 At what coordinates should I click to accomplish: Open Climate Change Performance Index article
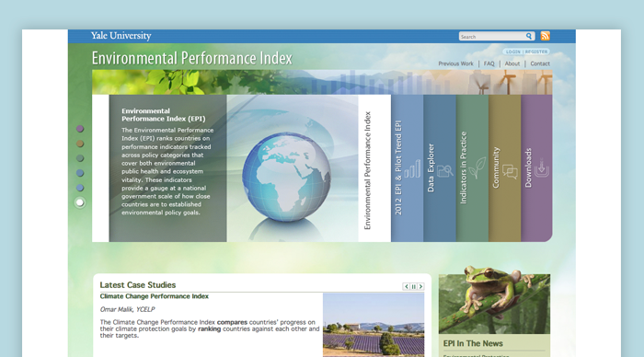coord(154,296)
